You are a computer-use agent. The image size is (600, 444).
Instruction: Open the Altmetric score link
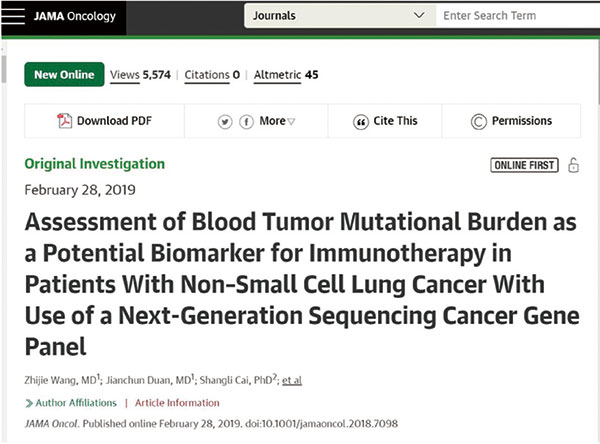(x=286, y=75)
